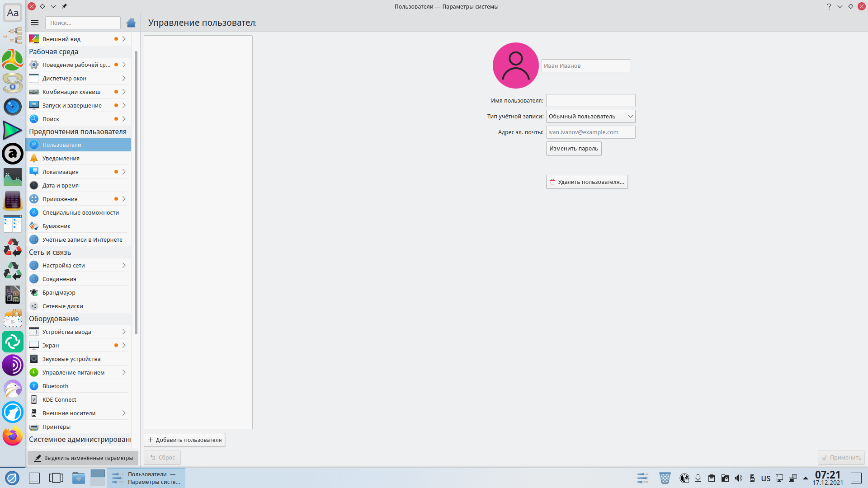The height and width of the screenshot is (488, 868).
Task: Click Добавить пользователя button
Action: point(184,440)
